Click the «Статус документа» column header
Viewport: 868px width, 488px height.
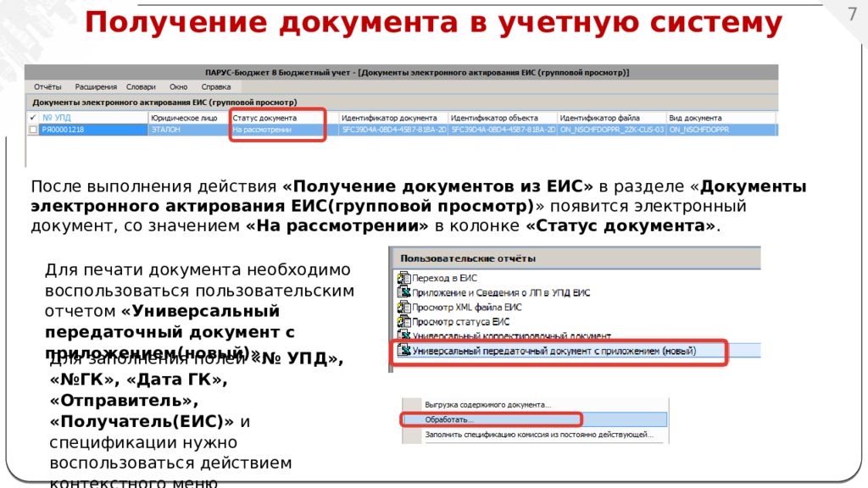click(x=264, y=118)
